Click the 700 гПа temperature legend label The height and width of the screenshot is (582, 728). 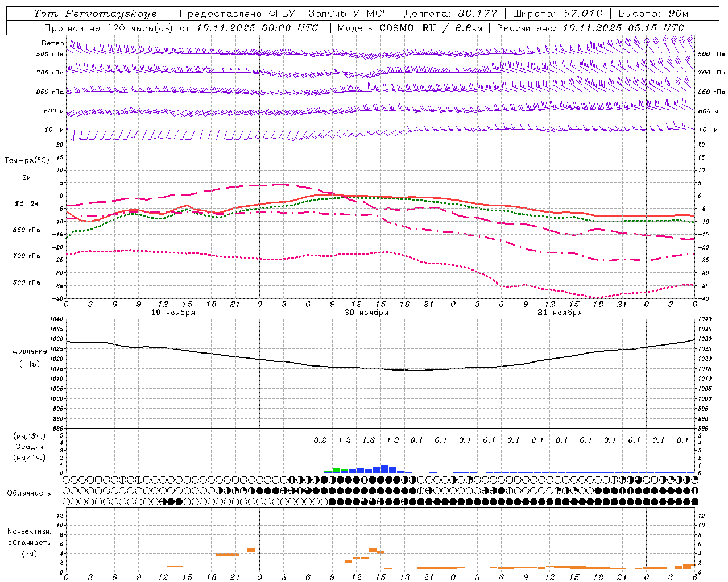26,256
